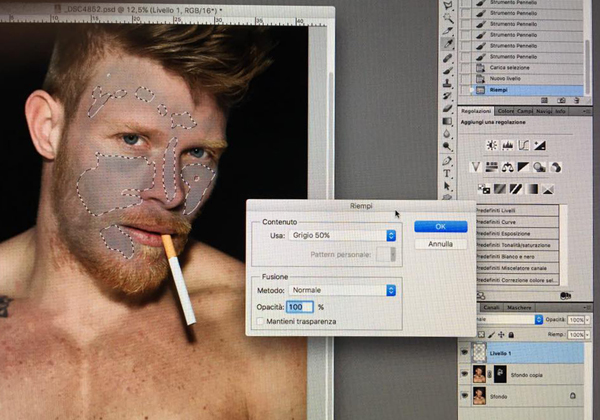Image resolution: width=600 pixels, height=420 pixels.
Task: Create new snapshot in History panel
Action: 561,100
